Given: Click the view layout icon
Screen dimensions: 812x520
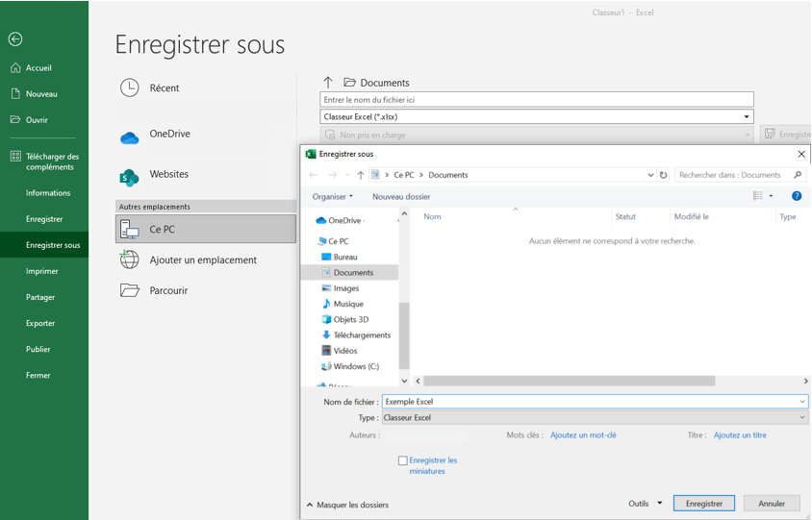Looking at the screenshot, I should point(758,195).
